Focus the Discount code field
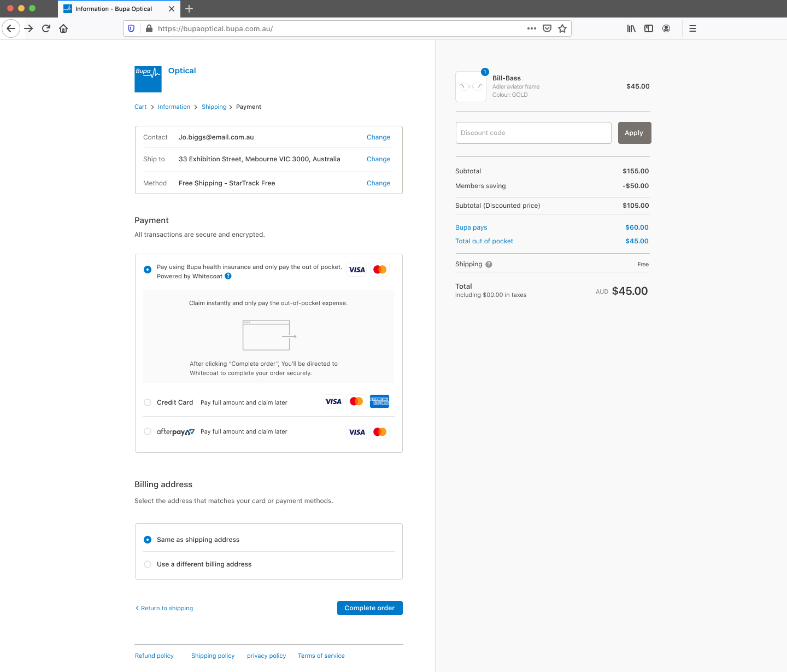The image size is (787, 672). (533, 133)
